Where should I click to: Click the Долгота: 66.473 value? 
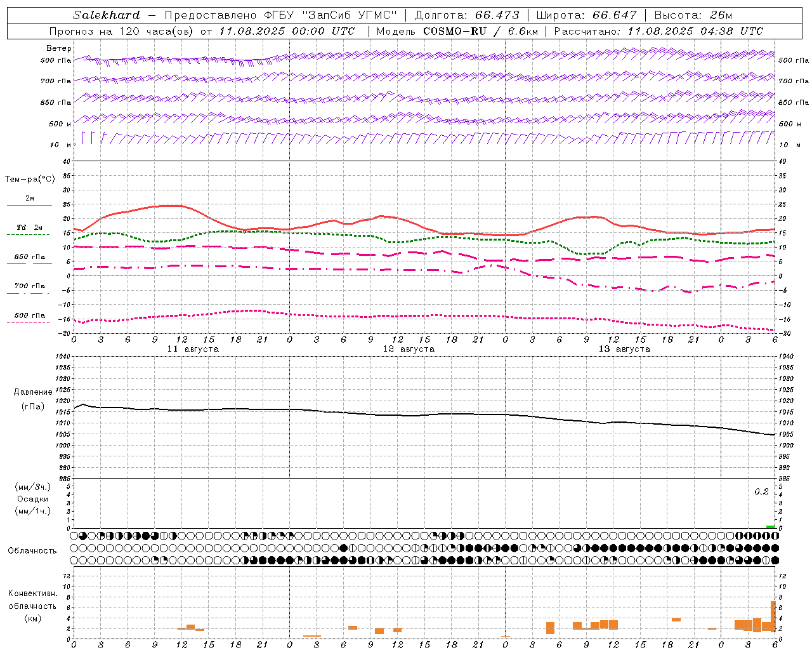(x=467, y=15)
